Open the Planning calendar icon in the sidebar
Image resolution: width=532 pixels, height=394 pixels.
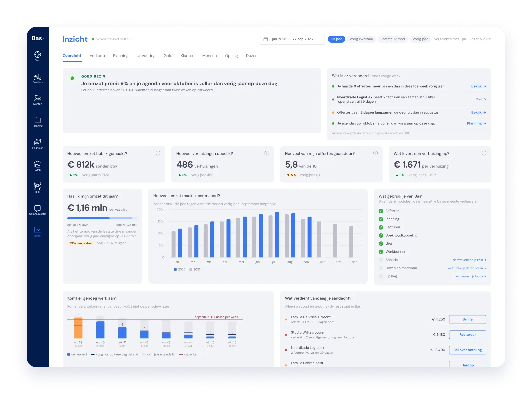38,122
